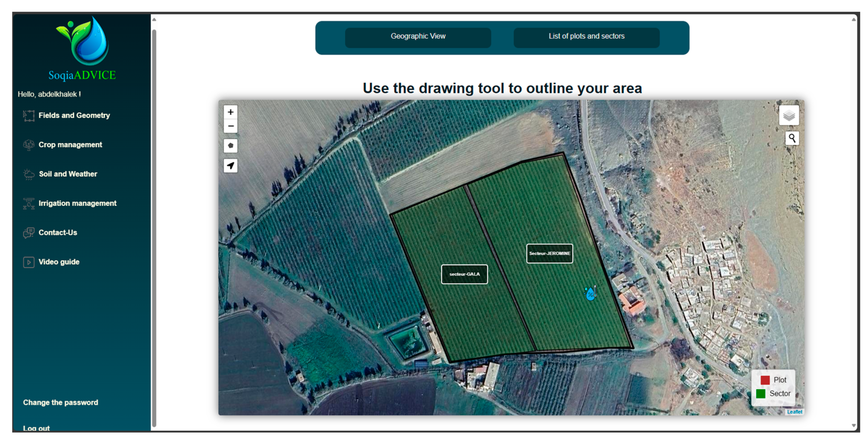Click the Leaflet attribution link
868x444 pixels.
(794, 412)
